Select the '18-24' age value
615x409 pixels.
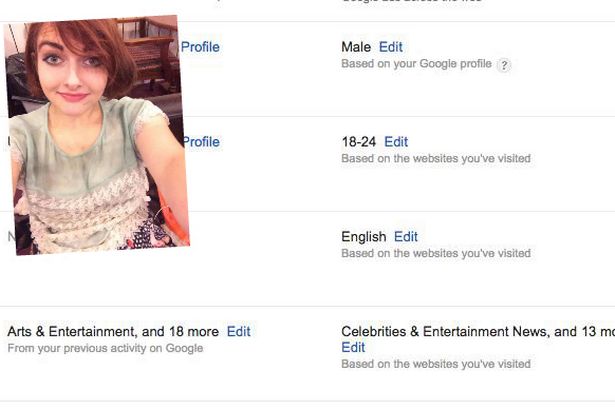pos(358,142)
